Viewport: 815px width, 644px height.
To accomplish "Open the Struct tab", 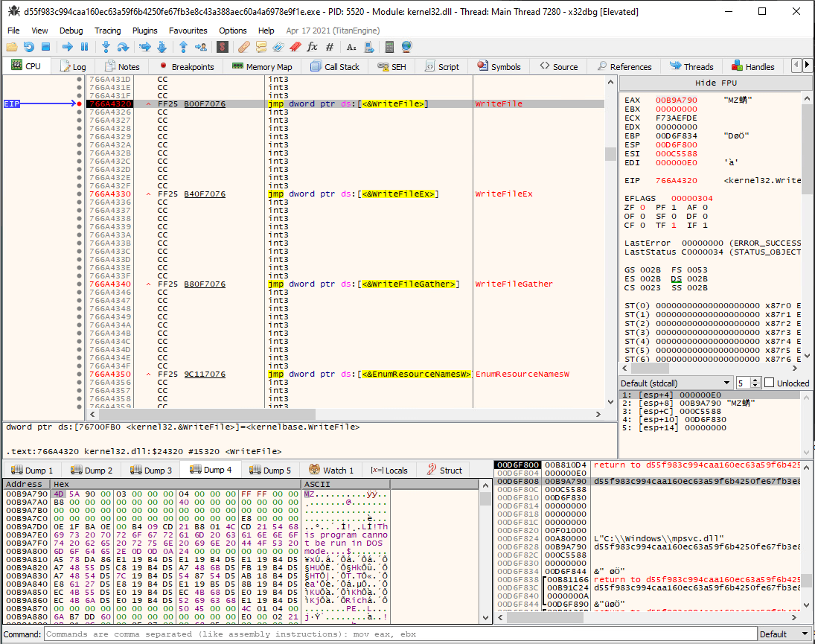I will [x=444, y=470].
